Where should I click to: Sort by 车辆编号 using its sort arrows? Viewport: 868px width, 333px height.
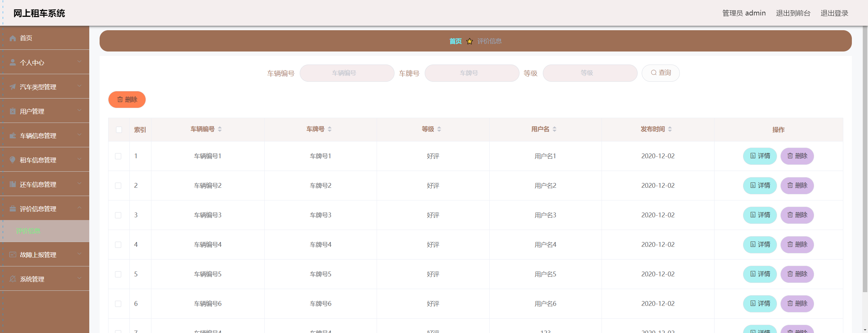coord(220,129)
